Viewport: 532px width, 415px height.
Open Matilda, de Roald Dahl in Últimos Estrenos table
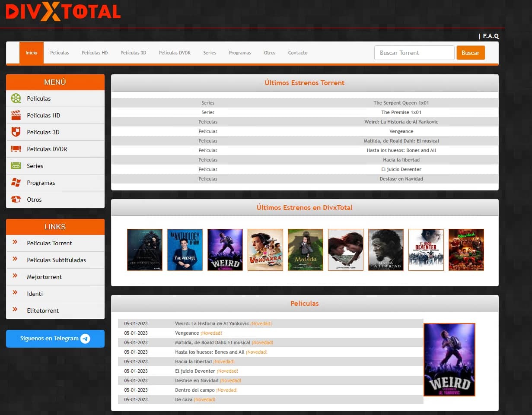[401, 141]
